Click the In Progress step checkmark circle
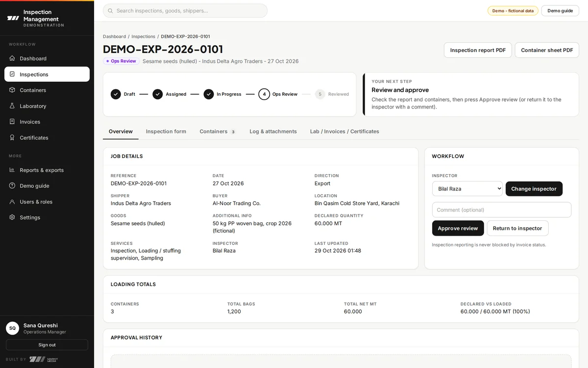588x368 pixels. (x=209, y=94)
